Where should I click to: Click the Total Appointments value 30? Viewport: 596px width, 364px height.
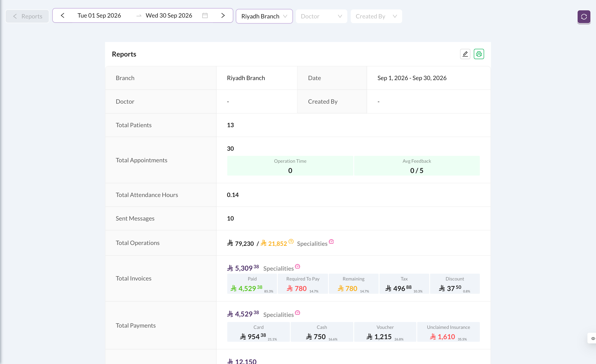pyautogui.click(x=230, y=149)
